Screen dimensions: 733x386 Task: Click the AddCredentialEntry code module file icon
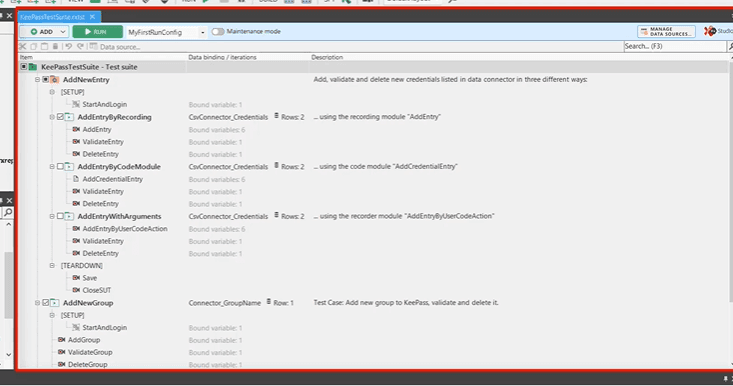pyautogui.click(x=76, y=179)
